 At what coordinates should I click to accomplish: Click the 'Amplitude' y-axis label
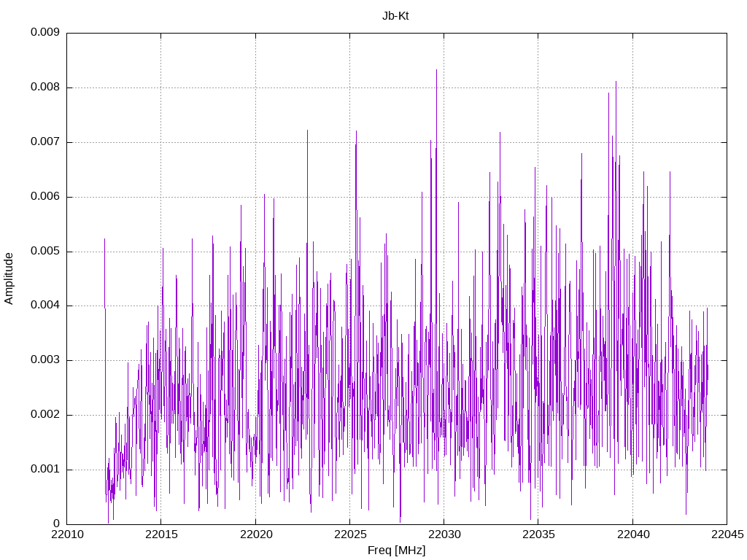[x=9, y=279]
